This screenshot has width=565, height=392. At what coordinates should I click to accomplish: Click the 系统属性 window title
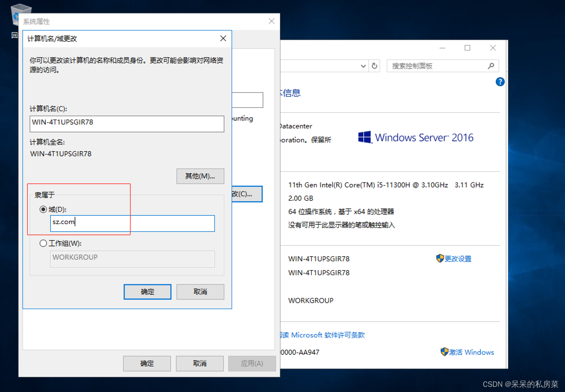point(36,21)
